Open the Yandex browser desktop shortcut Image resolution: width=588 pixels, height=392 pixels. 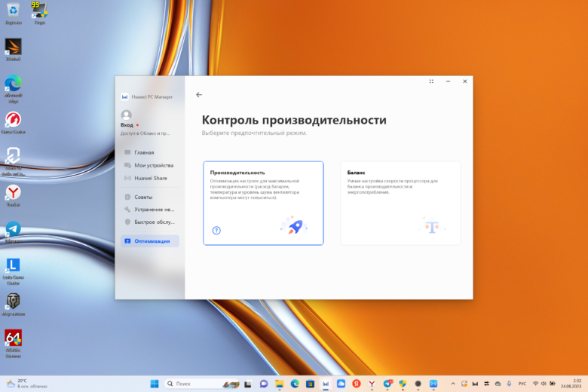pyautogui.click(x=13, y=195)
